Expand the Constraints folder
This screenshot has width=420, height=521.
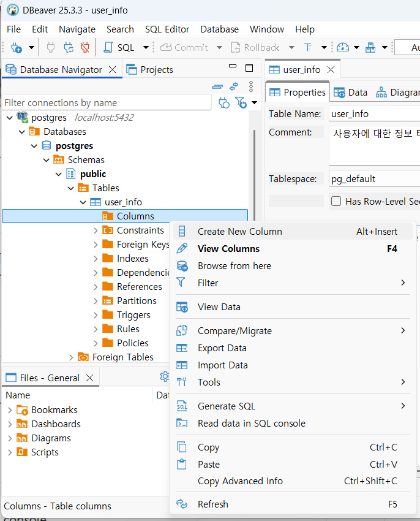click(96, 230)
